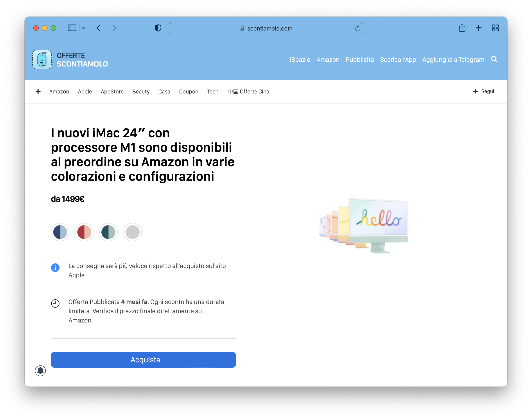The height and width of the screenshot is (419, 532).
Task: Open the sidebar dropdown chevron
Action: [x=84, y=28]
